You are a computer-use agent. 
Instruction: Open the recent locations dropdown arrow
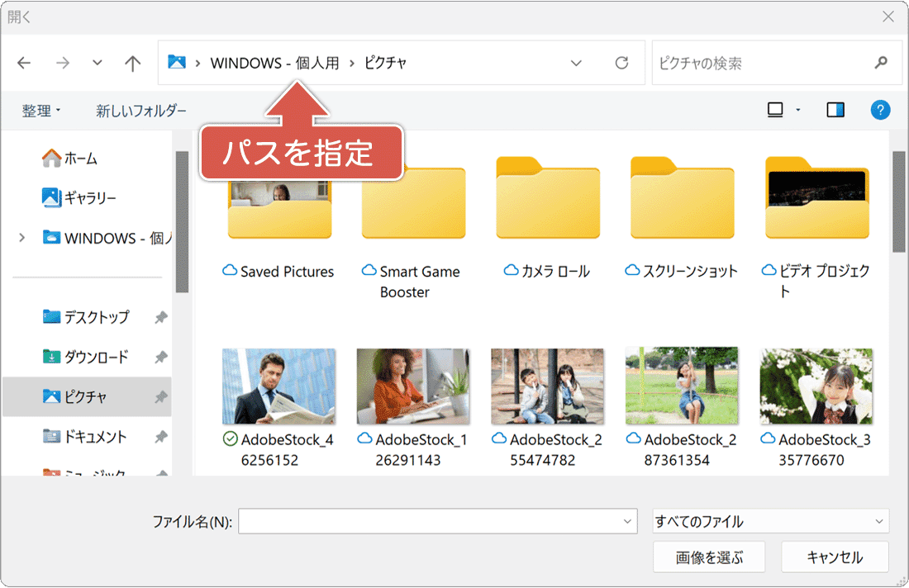tap(98, 63)
